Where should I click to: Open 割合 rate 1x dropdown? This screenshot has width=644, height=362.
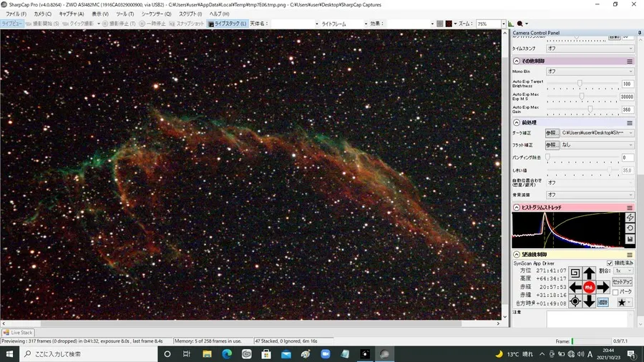point(623,271)
